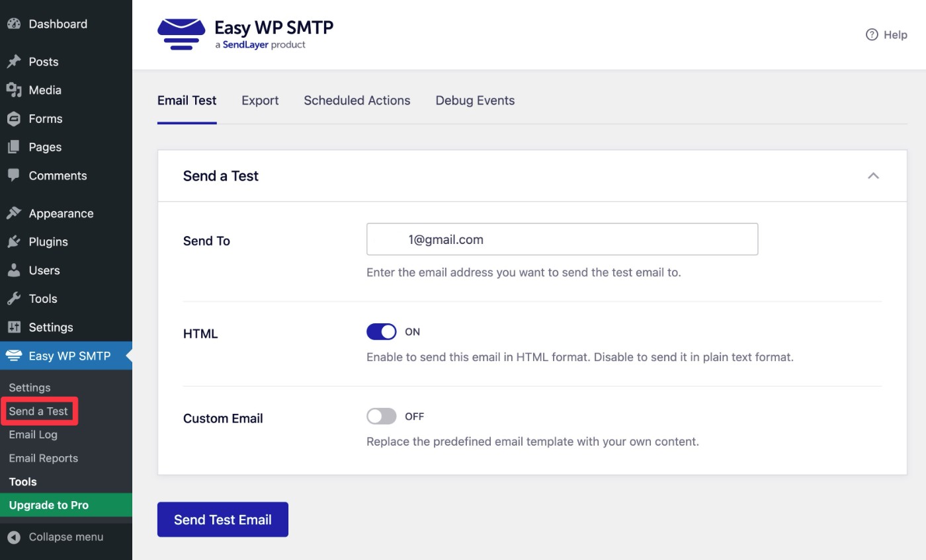
Task: Open the Posts menu item
Action: coord(66,61)
